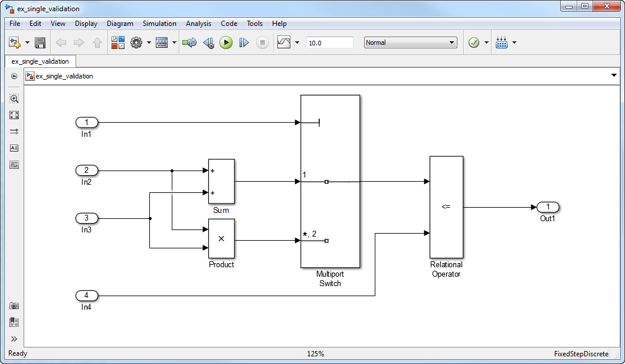Click the Forward navigation arrow
The image size is (625, 364).
coord(79,42)
